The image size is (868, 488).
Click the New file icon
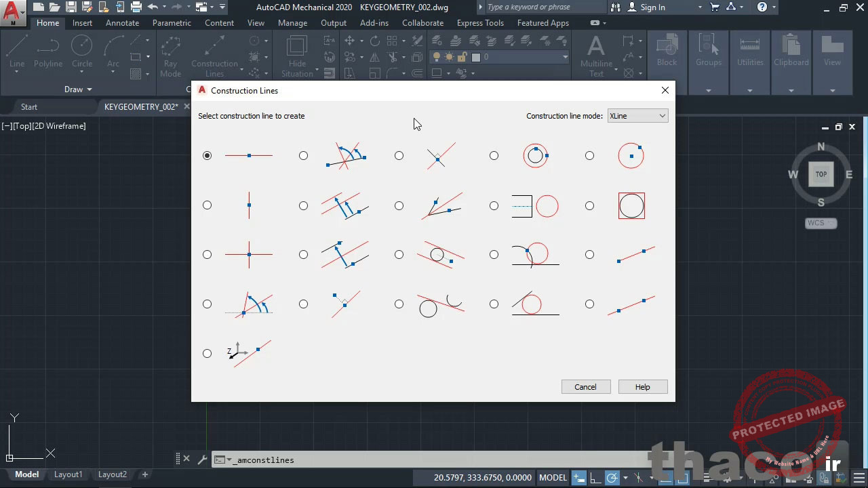coord(38,7)
